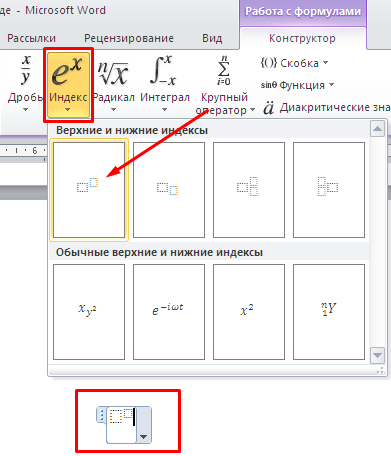Screen dimensions: 391x456
Task: Open the Дробь (fraction) gallery
Action: tap(25, 84)
